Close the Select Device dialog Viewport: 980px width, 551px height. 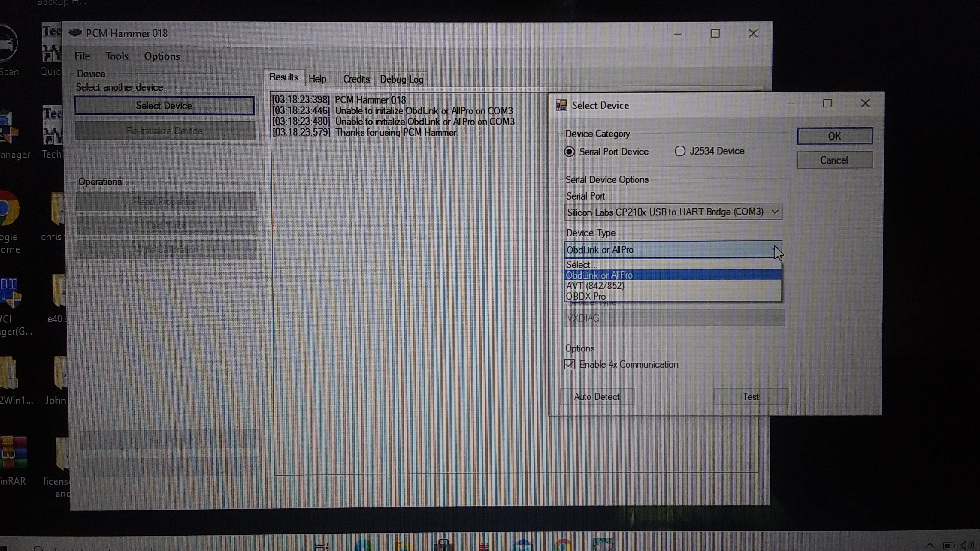[865, 104]
